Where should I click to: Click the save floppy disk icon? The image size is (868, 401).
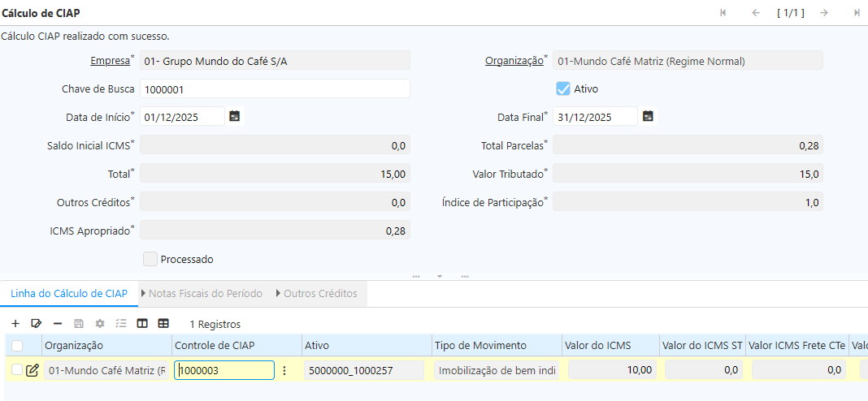[79, 324]
